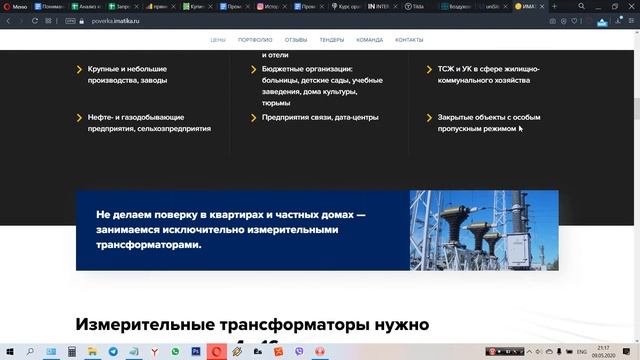Screen dimensions: 640x360
Task: Add a new tab with plus button
Action: 554,6
